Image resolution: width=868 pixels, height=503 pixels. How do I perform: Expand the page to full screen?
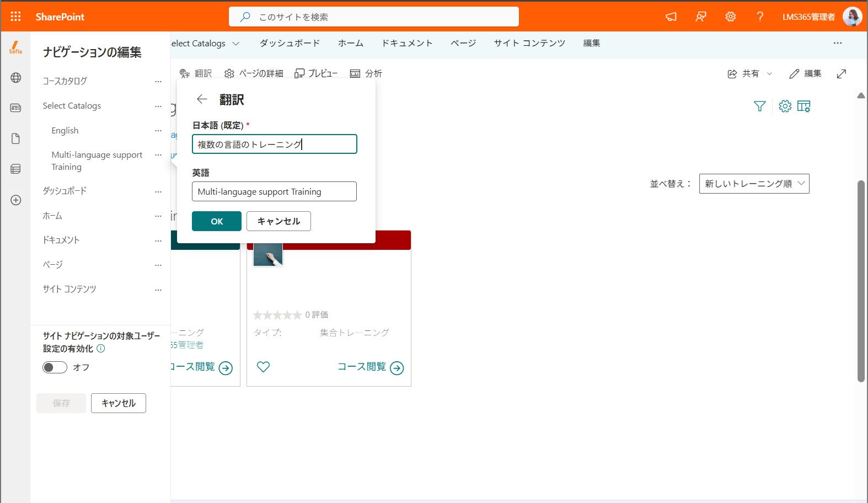tap(842, 73)
